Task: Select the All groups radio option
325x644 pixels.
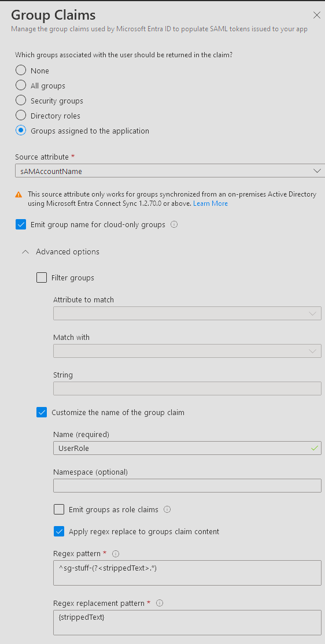Action: pos(21,86)
